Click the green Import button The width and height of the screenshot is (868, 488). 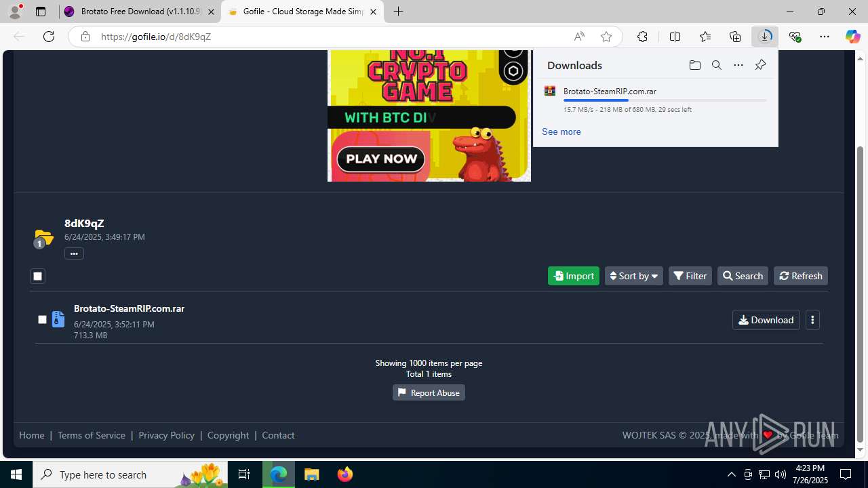tap(574, 276)
